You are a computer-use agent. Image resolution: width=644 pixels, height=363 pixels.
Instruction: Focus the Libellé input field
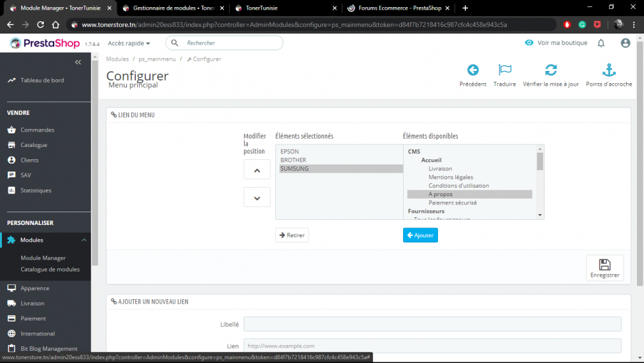(432, 324)
